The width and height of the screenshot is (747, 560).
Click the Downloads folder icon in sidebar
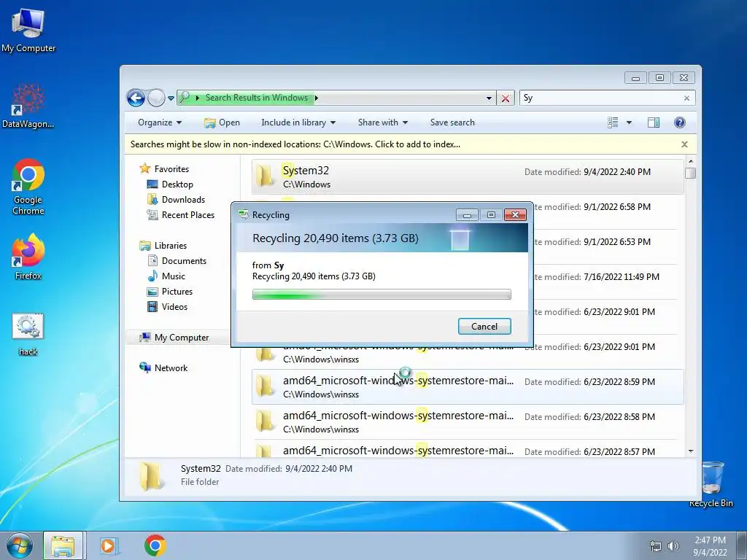(152, 199)
